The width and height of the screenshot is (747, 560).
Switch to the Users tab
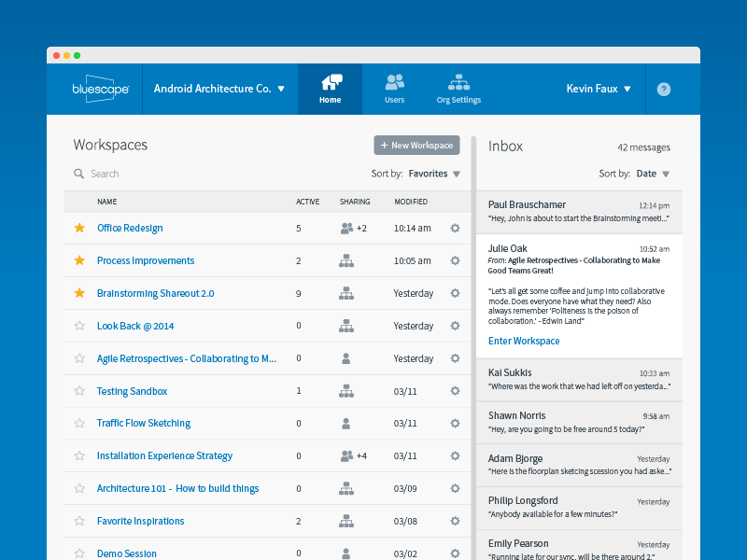point(395,89)
